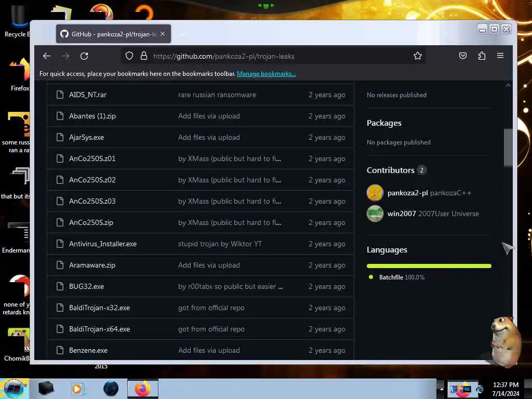Click file icon beside Benzene.exe
This screenshot has height=399, width=532.
tap(60, 351)
